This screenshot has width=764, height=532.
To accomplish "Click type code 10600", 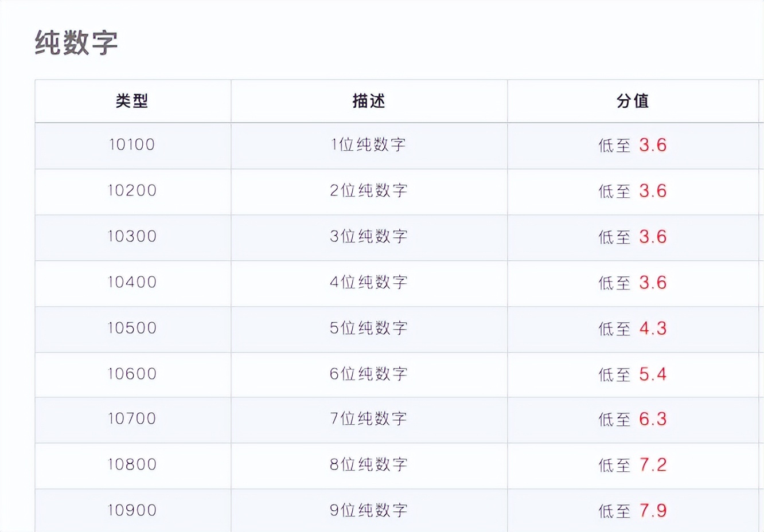I will 132,374.
